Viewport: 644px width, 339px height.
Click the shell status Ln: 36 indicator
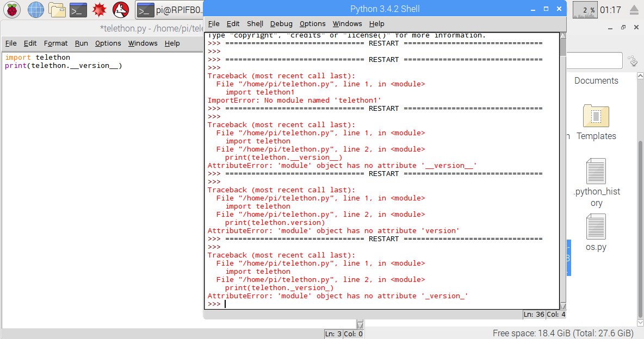tap(534, 315)
